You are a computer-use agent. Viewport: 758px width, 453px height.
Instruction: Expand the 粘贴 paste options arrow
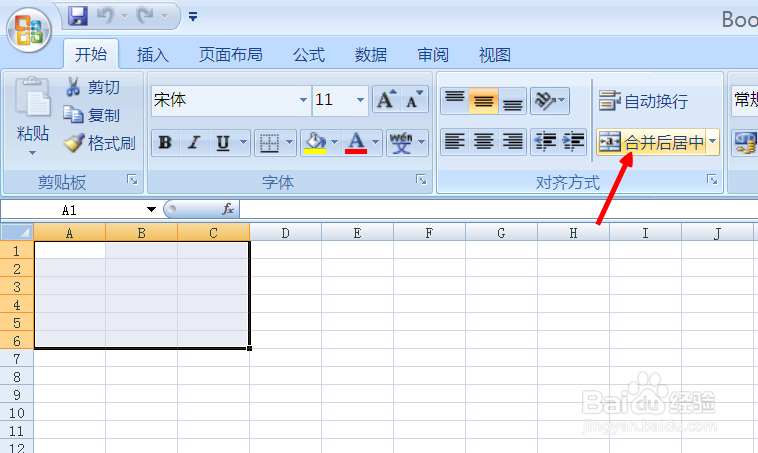click(32, 153)
